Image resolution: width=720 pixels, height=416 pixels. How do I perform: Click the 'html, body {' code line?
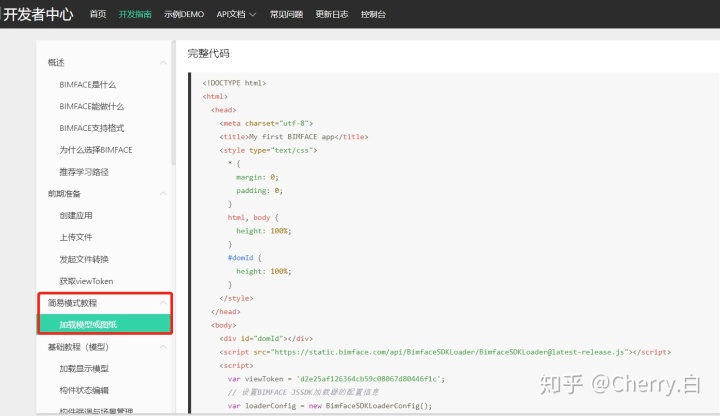253,218
